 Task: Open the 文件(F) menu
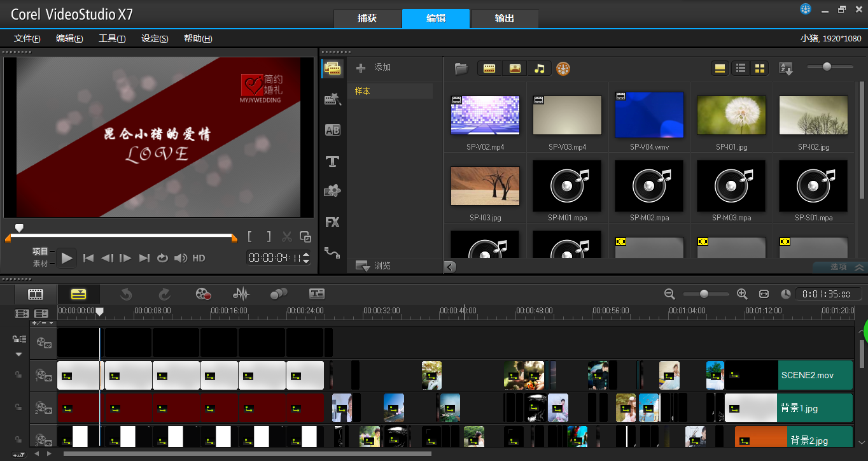point(27,38)
